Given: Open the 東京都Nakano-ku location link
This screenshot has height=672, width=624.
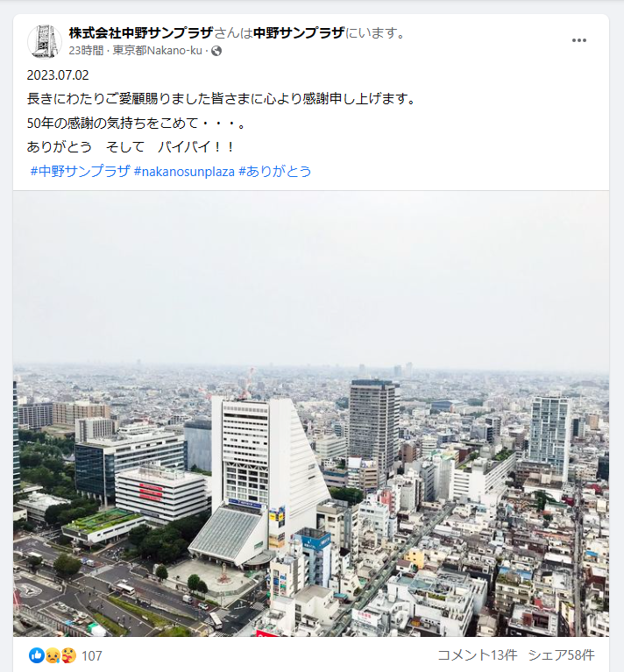Looking at the screenshot, I should pyautogui.click(x=157, y=51).
